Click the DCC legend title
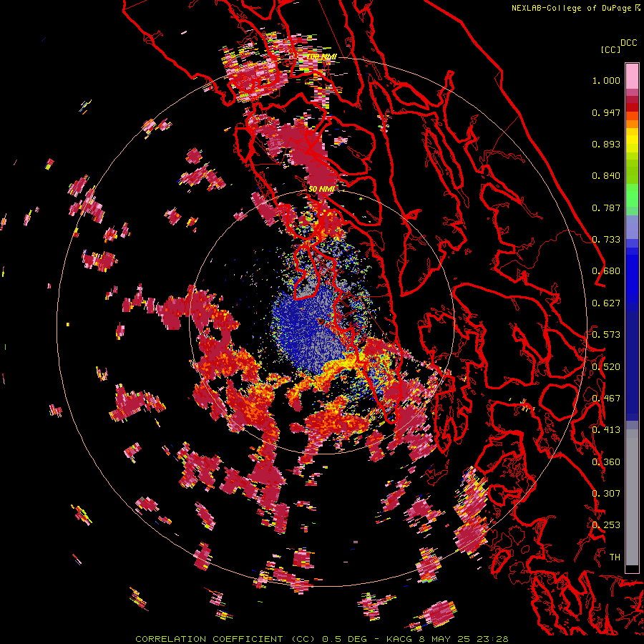This screenshot has width=644, height=644. [629, 43]
